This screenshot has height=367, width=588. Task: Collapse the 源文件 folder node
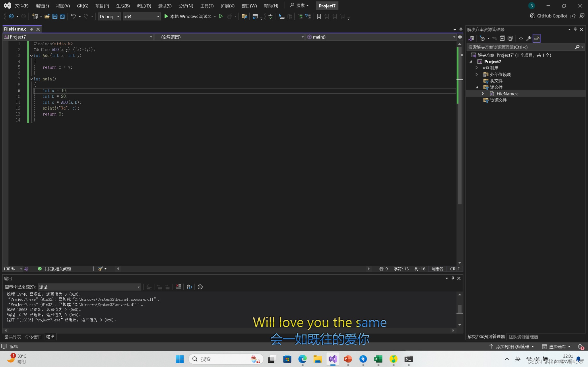pyautogui.click(x=477, y=87)
